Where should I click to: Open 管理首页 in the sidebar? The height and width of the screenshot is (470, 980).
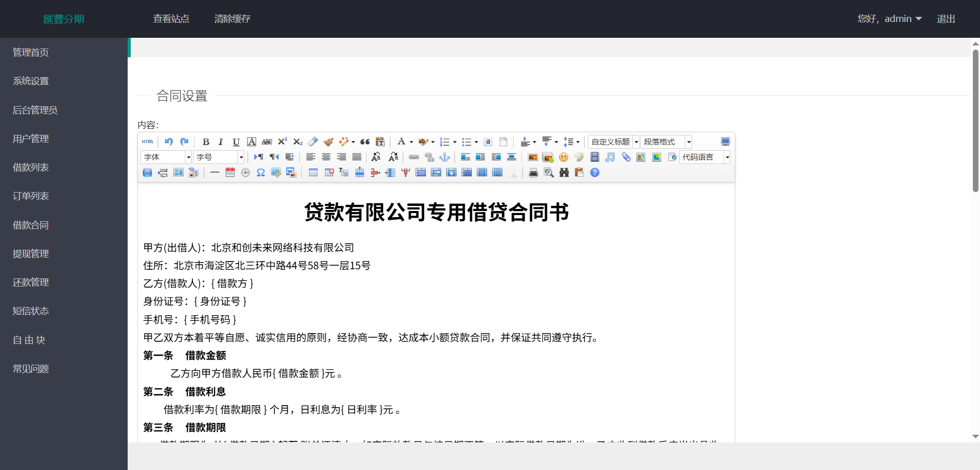[x=64, y=52]
